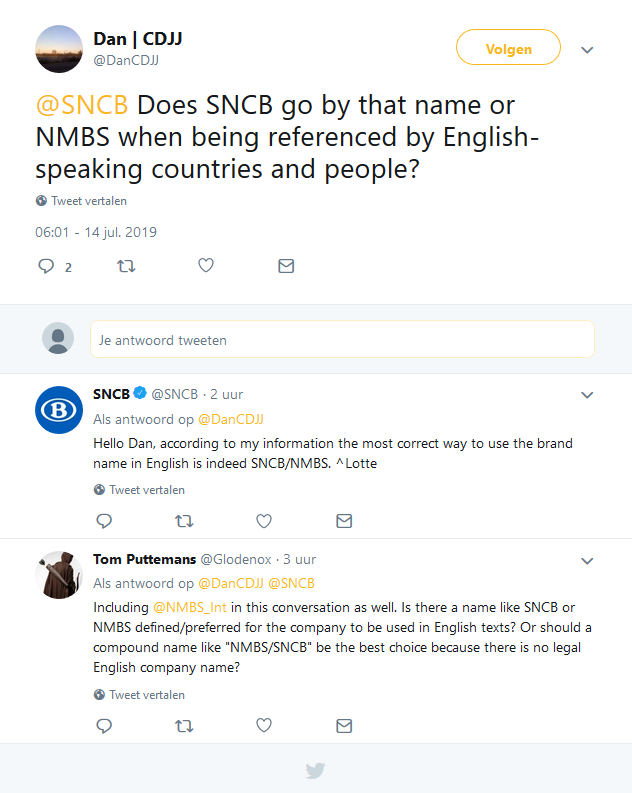The image size is (632, 793).
Task: Send Dan's tweet via direct message
Action: [x=286, y=266]
